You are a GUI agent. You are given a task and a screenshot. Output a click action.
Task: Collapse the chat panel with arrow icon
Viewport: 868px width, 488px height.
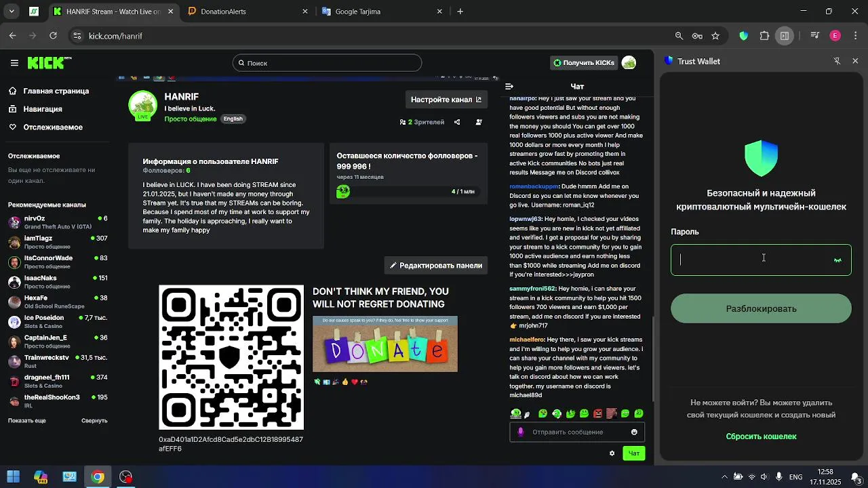click(509, 87)
